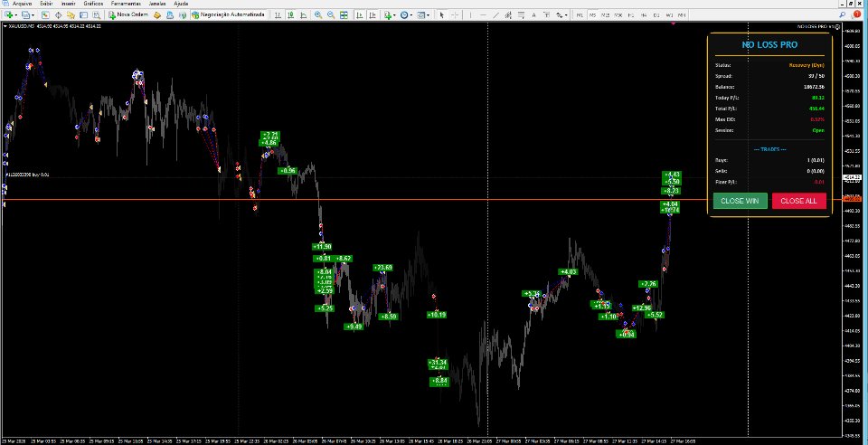Switch to candlestick chart type
Screen dimensions: 868x445
[x=290, y=15]
